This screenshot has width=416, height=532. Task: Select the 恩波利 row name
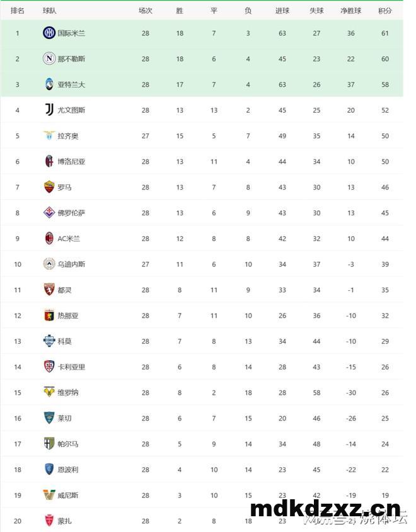click(x=68, y=470)
